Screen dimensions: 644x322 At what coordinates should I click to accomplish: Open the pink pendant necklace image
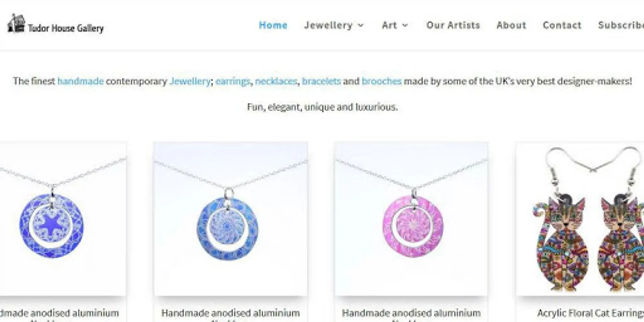411,219
